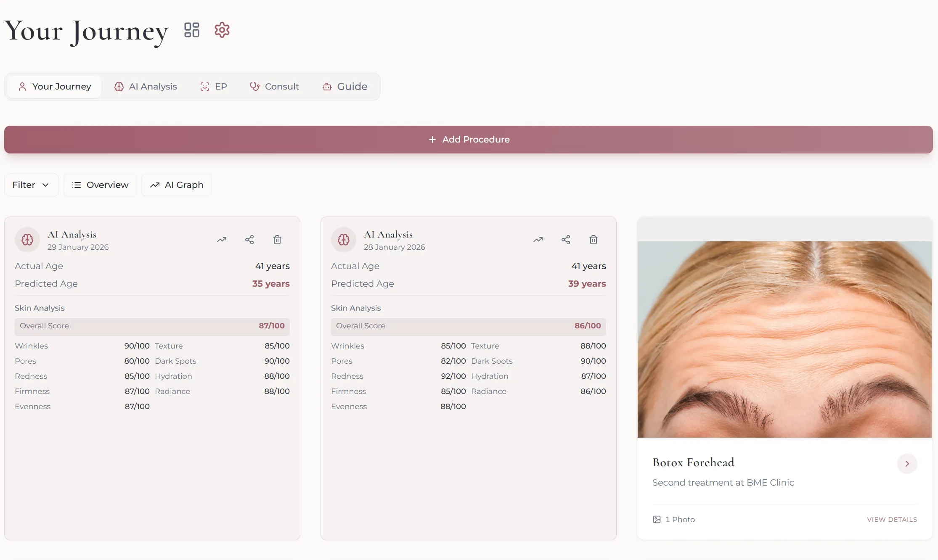Share the 29 January AI Analysis
Viewport: 938px width, 560px height.
[249, 240]
